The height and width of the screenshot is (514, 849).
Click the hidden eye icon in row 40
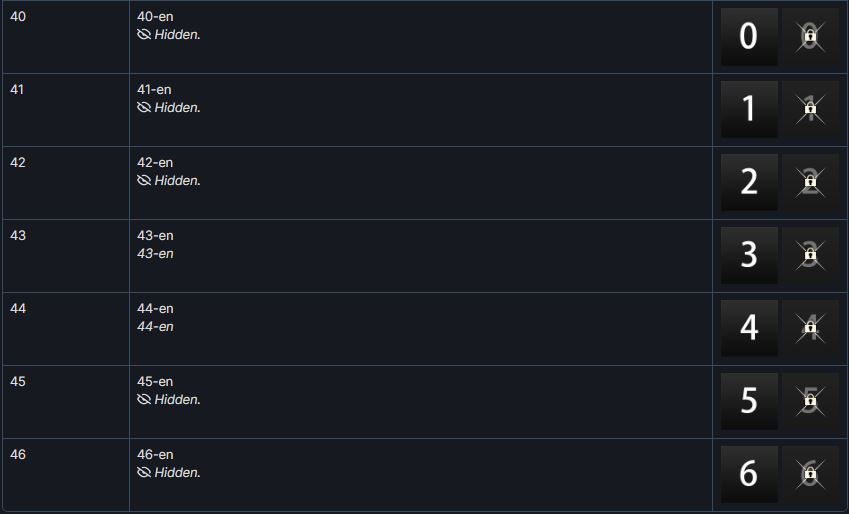click(x=143, y=35)
